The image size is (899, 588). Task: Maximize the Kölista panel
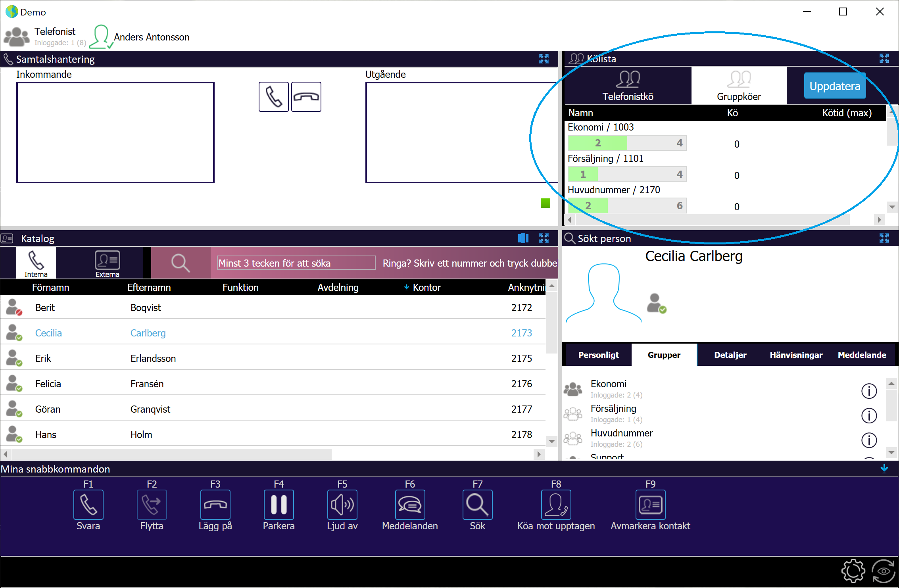coord(884,59)
